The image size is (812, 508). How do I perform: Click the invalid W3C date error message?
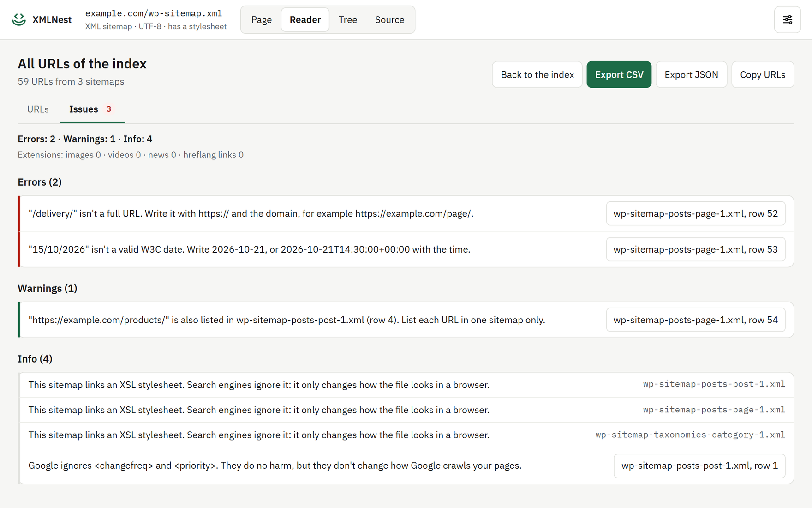[249, 249]
